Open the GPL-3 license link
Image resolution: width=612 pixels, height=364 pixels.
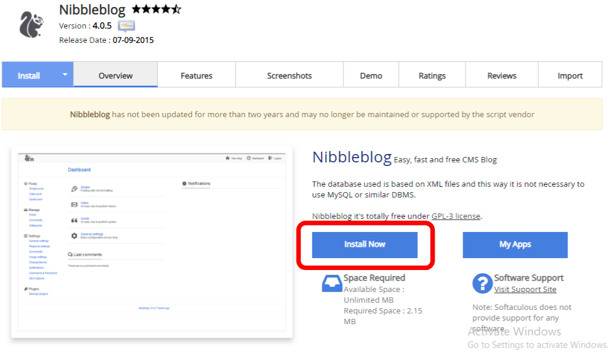pos(455,216)
